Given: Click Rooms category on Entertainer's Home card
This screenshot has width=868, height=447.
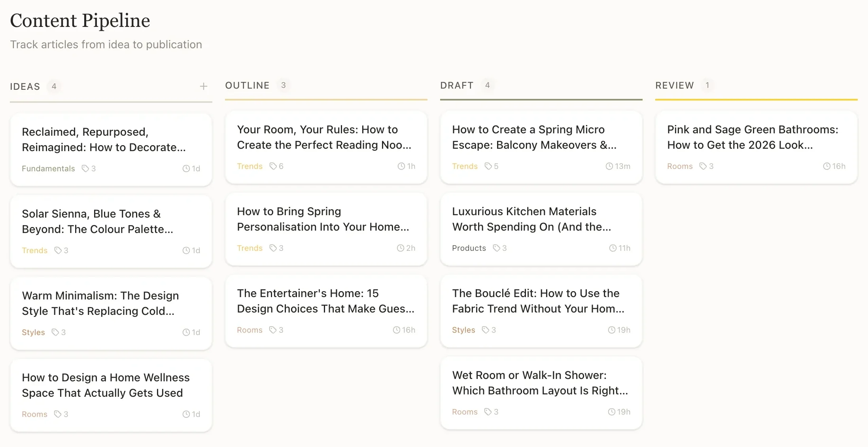Looking at the screenshot, I should point(250,330).
